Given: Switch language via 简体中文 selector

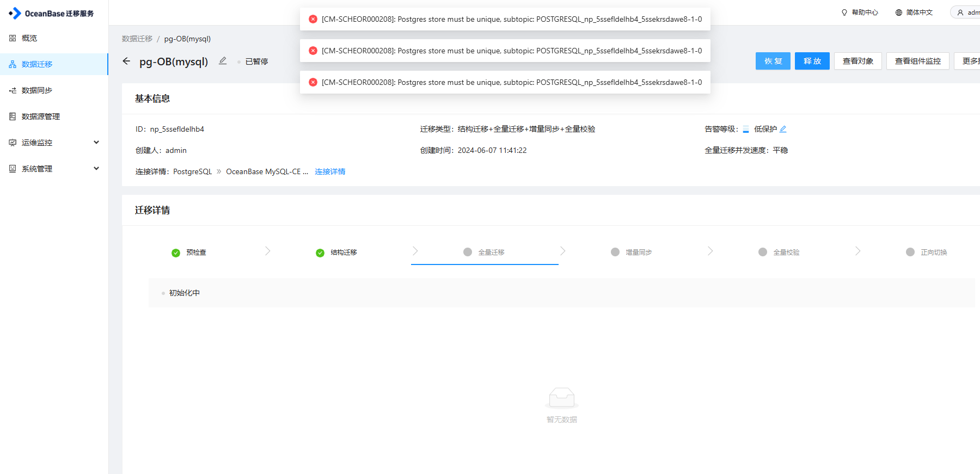Looking at the screenshot, I should [914, 13].
